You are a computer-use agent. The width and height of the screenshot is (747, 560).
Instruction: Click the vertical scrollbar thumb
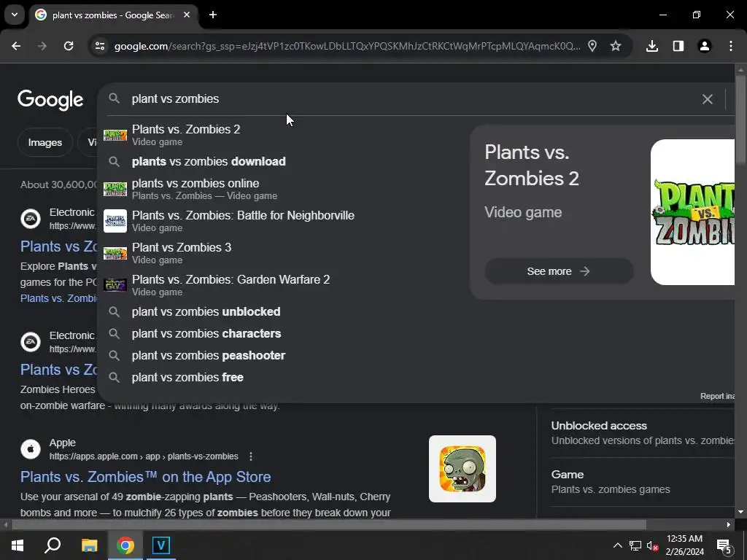point(740,120)
